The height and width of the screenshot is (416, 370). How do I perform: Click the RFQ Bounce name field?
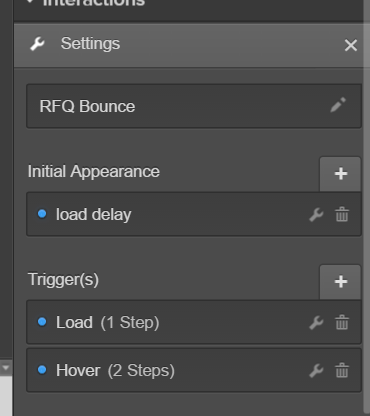[194, 106]
